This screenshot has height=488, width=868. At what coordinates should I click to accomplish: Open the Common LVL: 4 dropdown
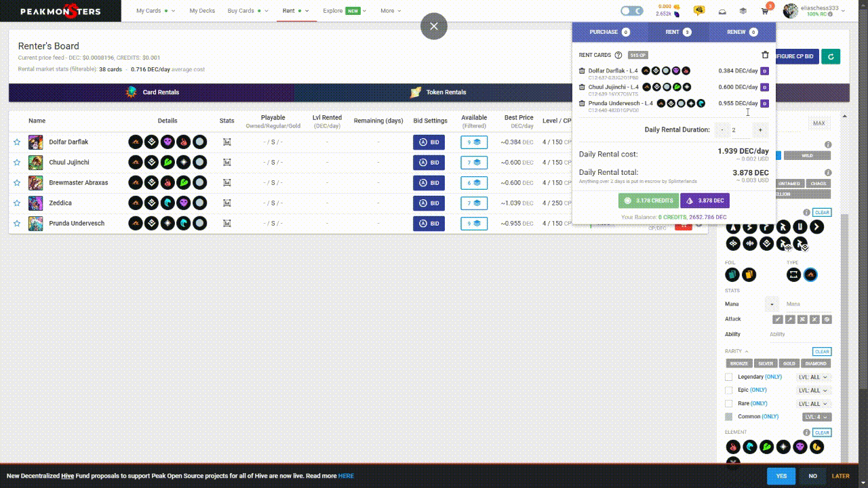(x=817, y=417)
